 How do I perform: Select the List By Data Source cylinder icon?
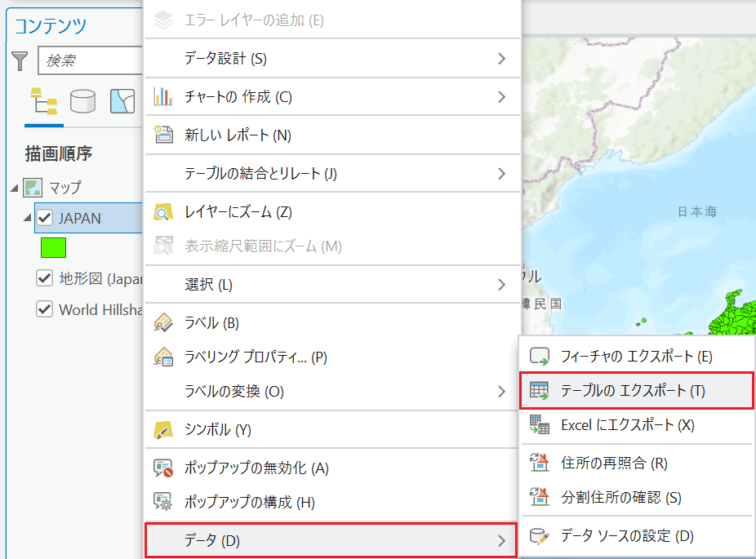(83, 101)
